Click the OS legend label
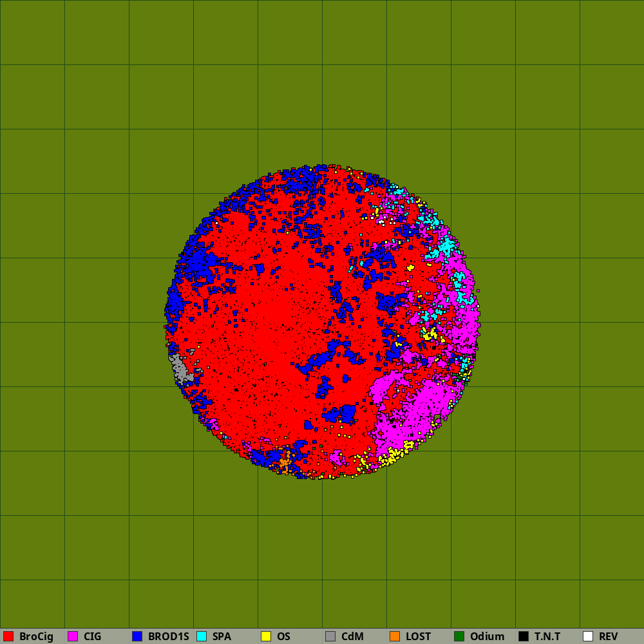This screenshot has width=644, height=644. click(283, 637)
